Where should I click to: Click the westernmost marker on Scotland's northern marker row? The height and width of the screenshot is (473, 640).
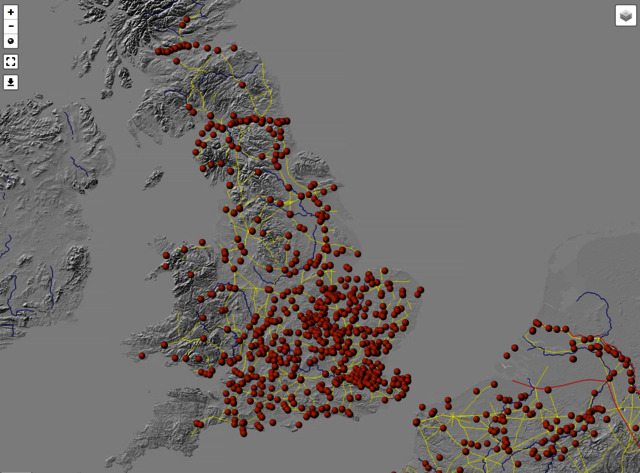(159, 50)
